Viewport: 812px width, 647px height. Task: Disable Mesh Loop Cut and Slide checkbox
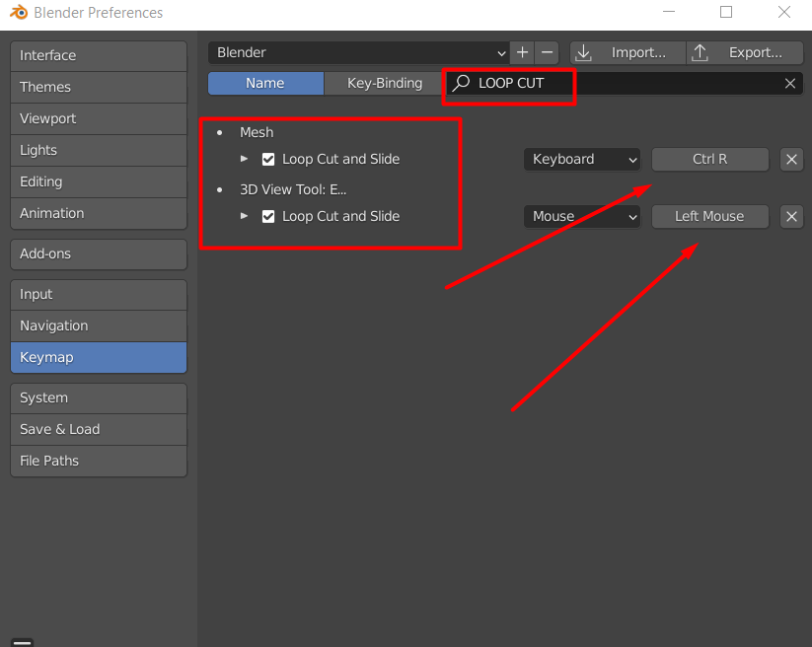pyautogui.click(x=268, y=160)
